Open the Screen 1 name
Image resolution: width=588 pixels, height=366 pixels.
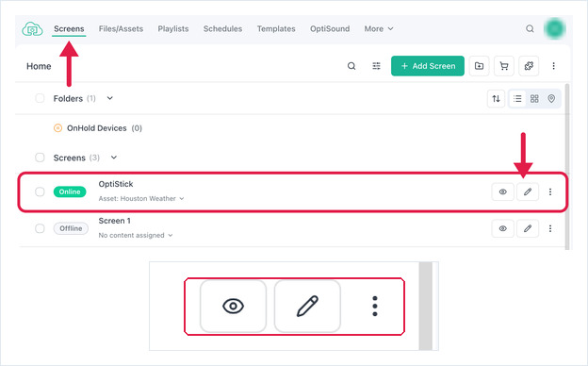point(114,221)
